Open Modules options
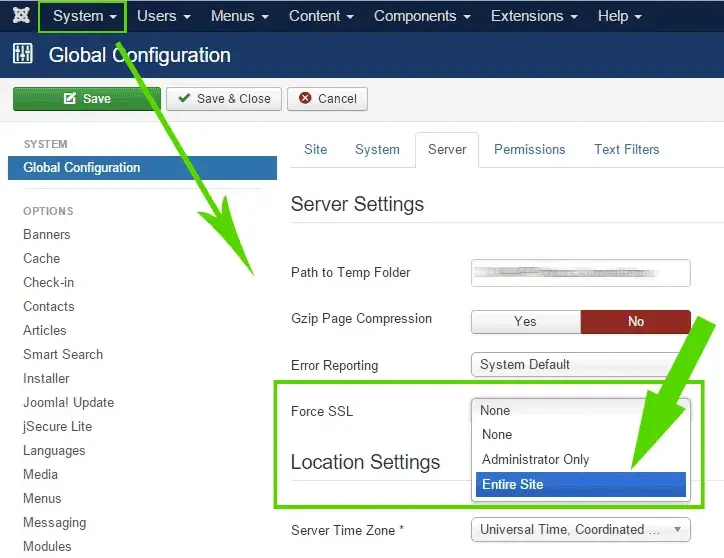The height and width of the screenshot is (558, 724). click(x=47, y=547)
